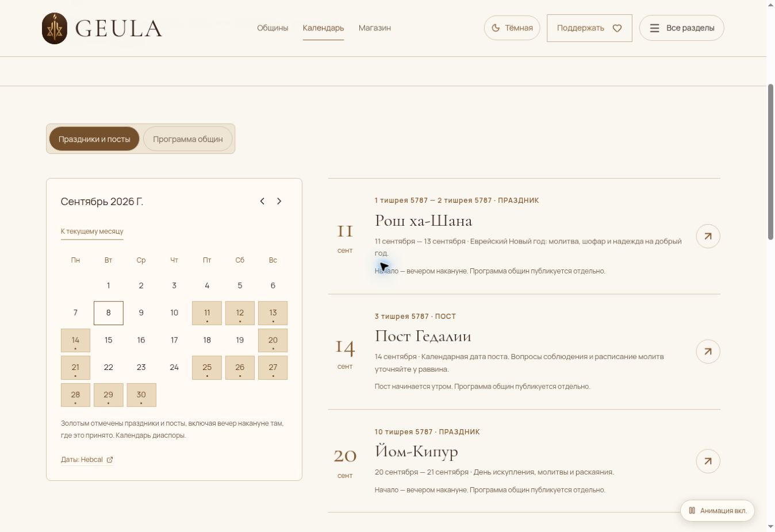Viewport: 775px width, 532px height.
Task: Select day 20 in the calendar
Action: pos(273,340)
